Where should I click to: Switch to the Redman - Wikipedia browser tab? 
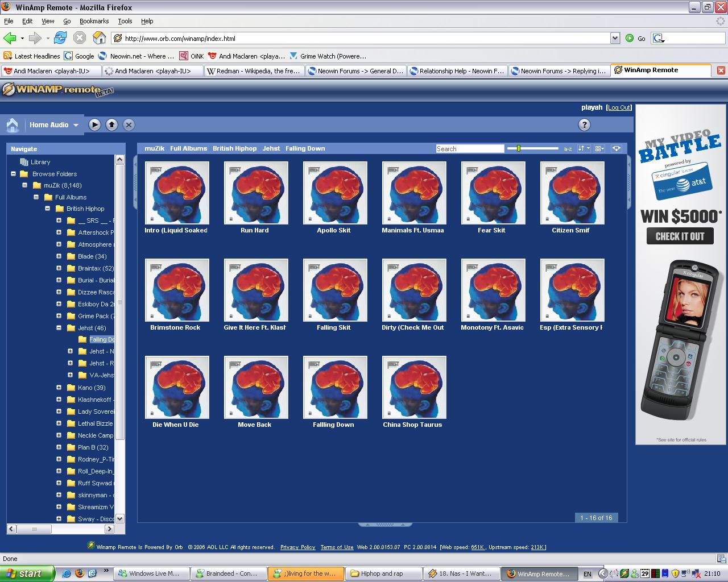254,70
